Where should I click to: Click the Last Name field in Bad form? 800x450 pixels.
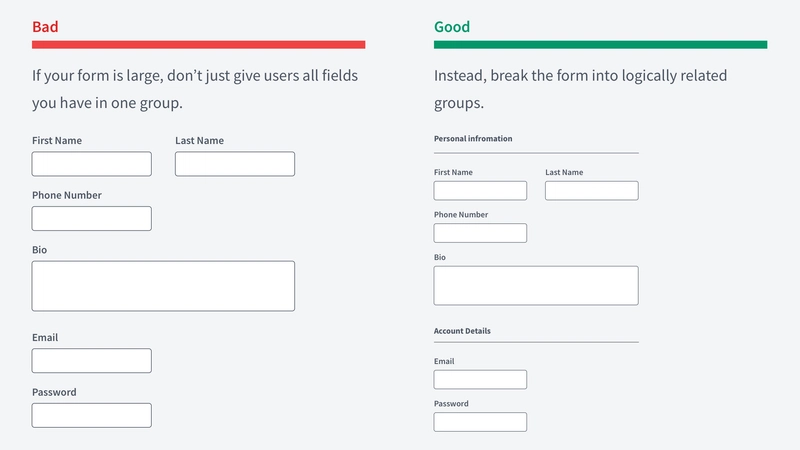[235, 164]
